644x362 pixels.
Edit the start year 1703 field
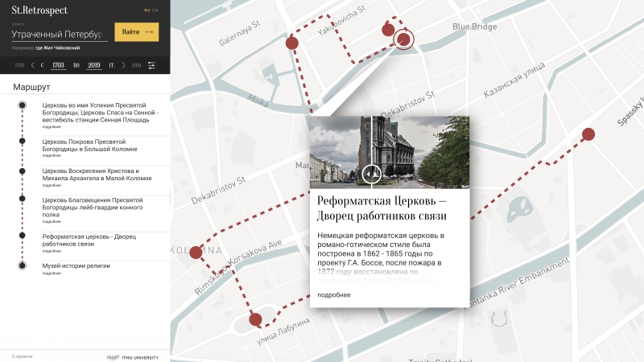(x=58, y=65)
